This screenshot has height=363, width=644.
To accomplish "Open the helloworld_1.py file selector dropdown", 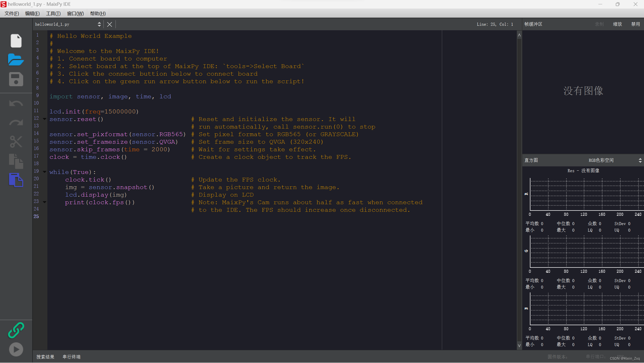I will point(99,24).
